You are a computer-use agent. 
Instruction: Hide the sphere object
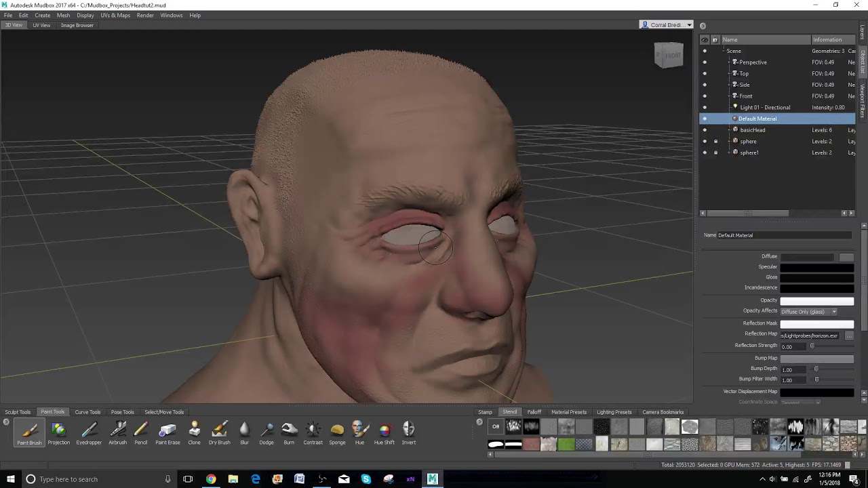(x=705, y=141)
